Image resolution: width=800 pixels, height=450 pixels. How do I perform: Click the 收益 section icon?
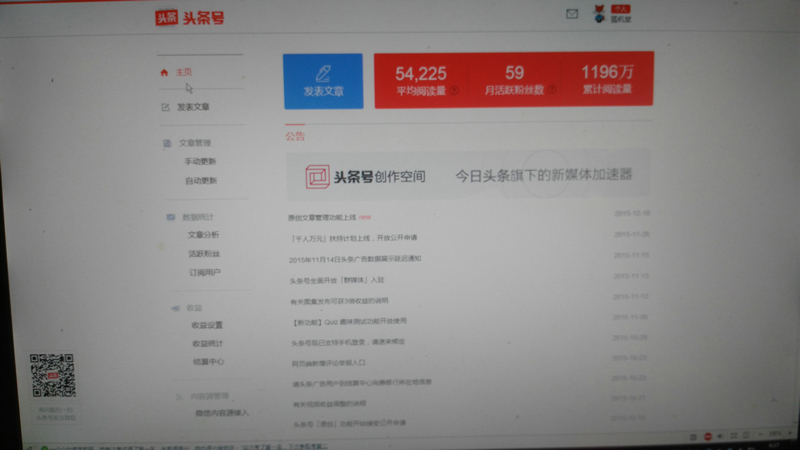point(175,308)
